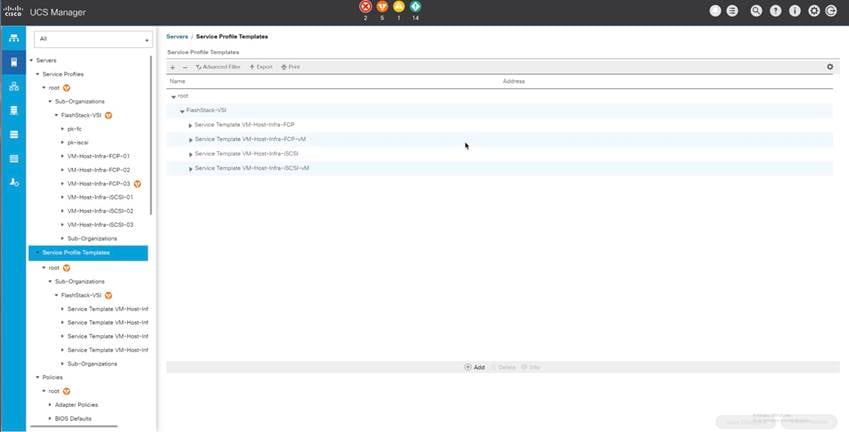The image size is (849, 432).
Task: Collapse the Servers tree node
Action: [x=31, y=60]
